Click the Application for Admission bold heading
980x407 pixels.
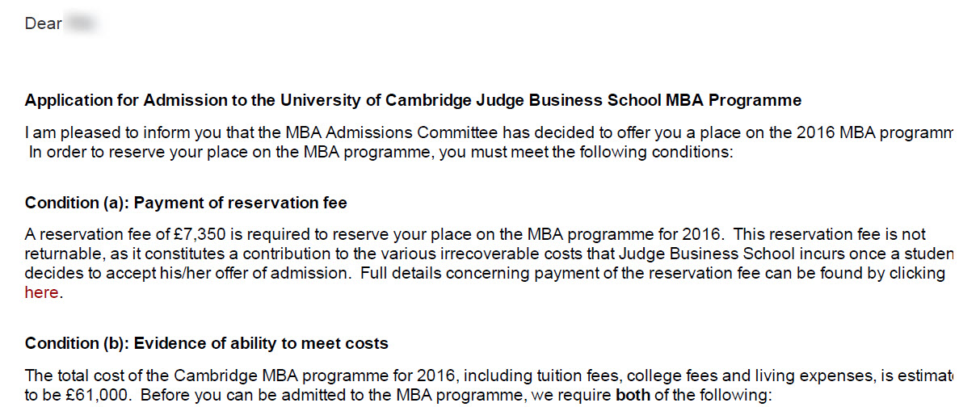click(x=414, y=101)
